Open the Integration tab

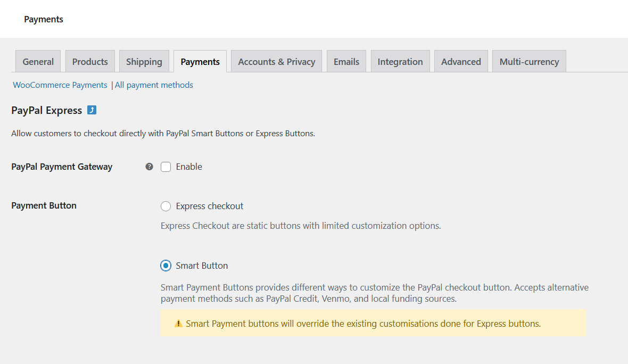[x=400, y=62]
